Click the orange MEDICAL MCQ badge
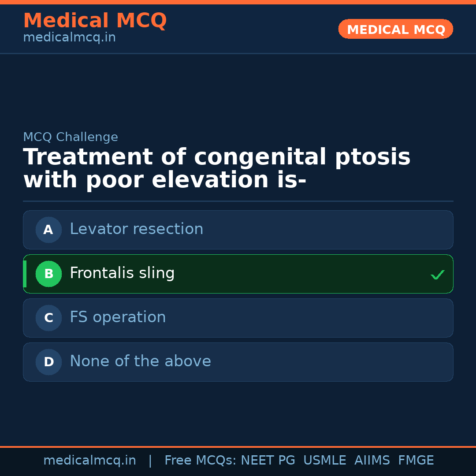The image size is (476, 476). pos(395,29)
